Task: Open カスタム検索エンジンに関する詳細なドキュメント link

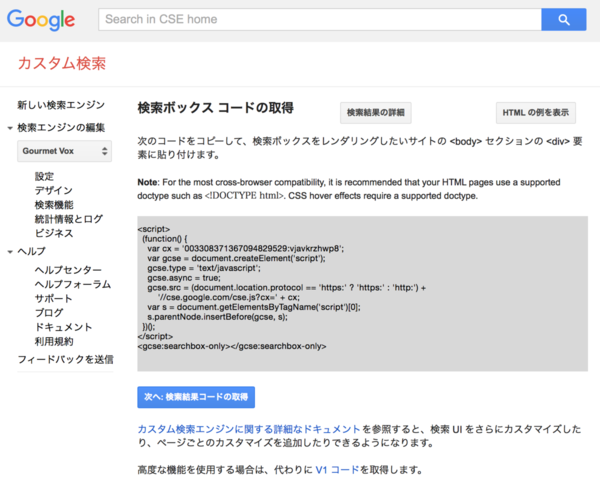Action: pos(249,429)
